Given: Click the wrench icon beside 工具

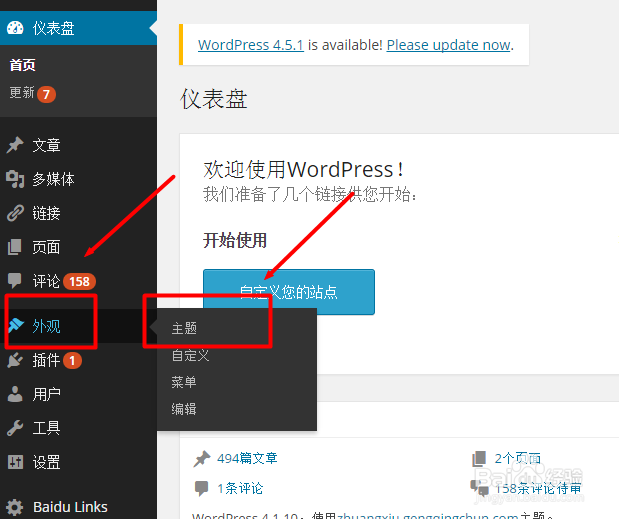Looking at the screenshot, I should tap(15, 428).
